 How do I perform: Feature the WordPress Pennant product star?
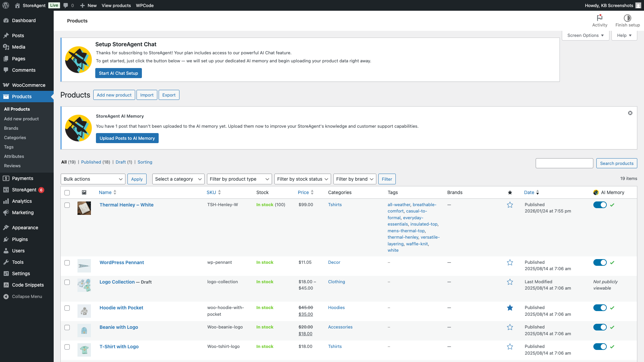pos(510,262)
